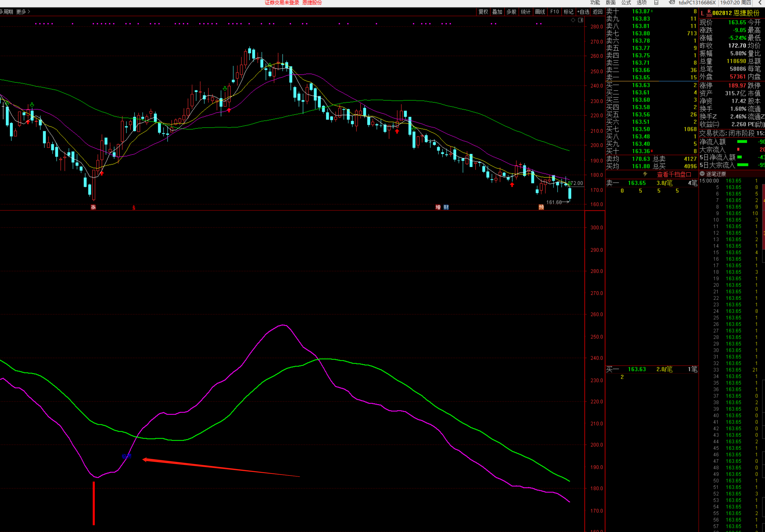Viewport: 765px width, 532px height.
Task: Click the 标记 toolbar button
Action: 568,12
